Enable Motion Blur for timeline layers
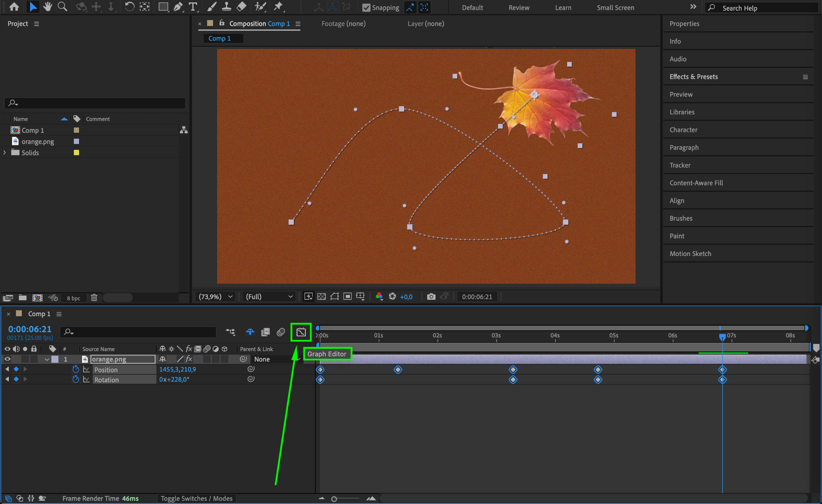The image size is (822, 504). (281, 332)
